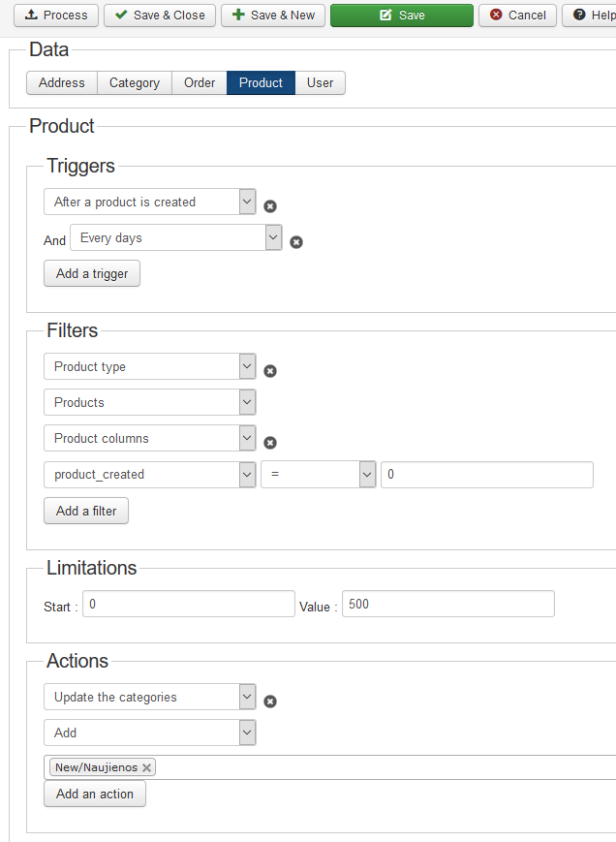The width and height of the screenshot is (616, 842).
Task: Select the User data tab
Action: pyautogui.click(x=320, y=83)
